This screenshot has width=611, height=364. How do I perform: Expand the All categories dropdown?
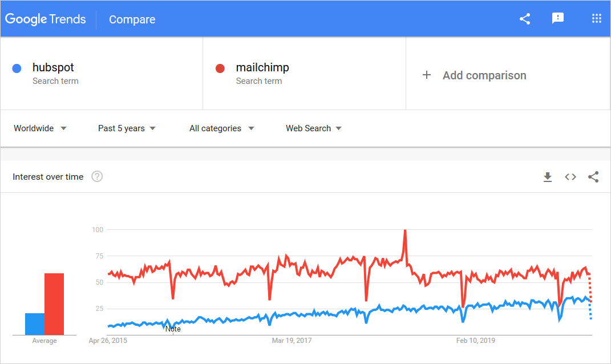click(221, 128)
